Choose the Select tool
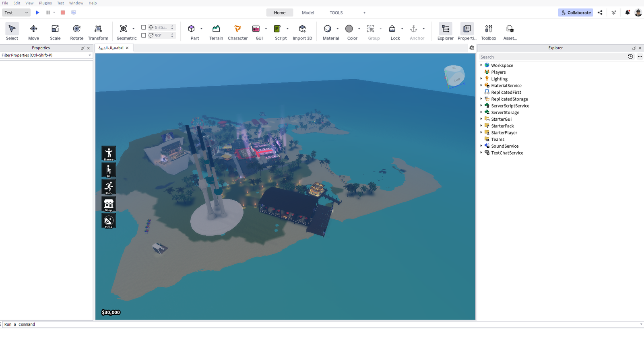Viewport: 644px width, 338px height. [12, 32]
